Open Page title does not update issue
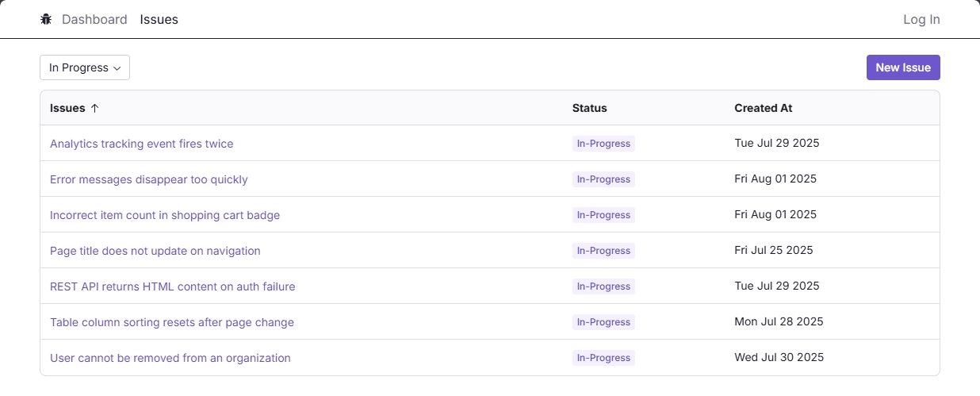The image size is (980, 396). pos(155,251)
